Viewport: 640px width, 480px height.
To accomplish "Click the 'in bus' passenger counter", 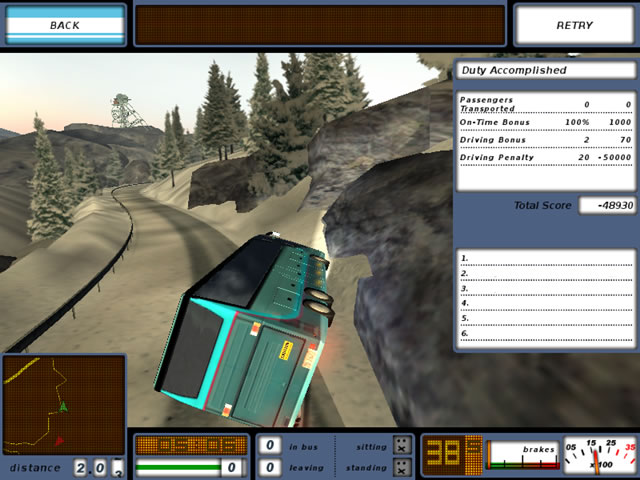I will (269, 446).
